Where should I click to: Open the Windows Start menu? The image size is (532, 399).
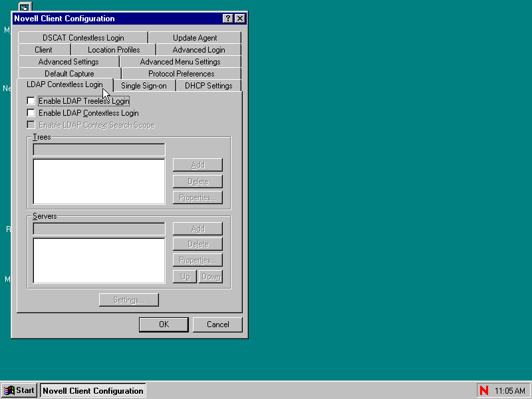pos(19,390)
